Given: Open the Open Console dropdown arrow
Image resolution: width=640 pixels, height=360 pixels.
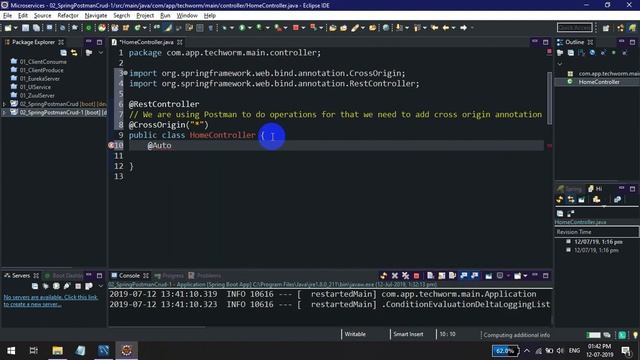Looking at the screenshot, I should tap(525, 276).
